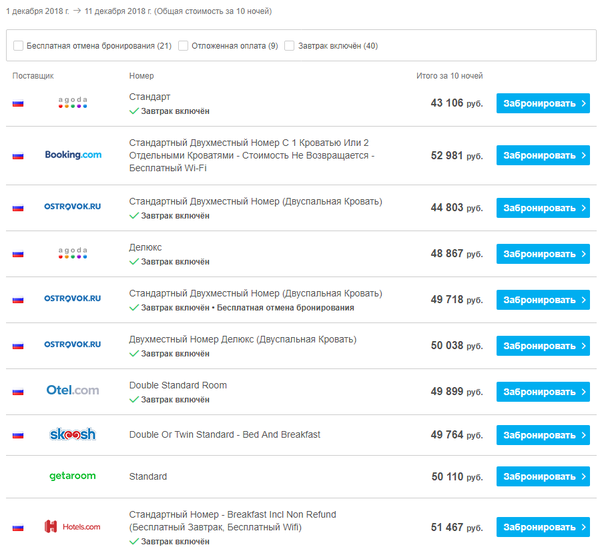Click Ostrovok.ru logo for 44 803 руб. offer

pos(73,207)
